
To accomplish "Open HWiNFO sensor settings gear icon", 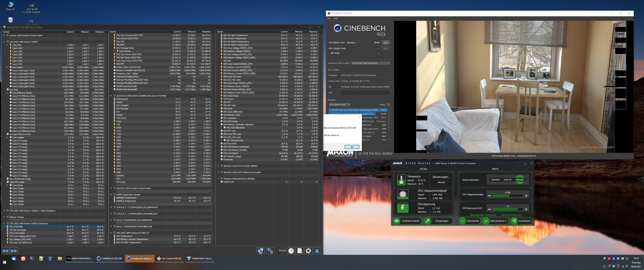I will [x=308, y=251].
